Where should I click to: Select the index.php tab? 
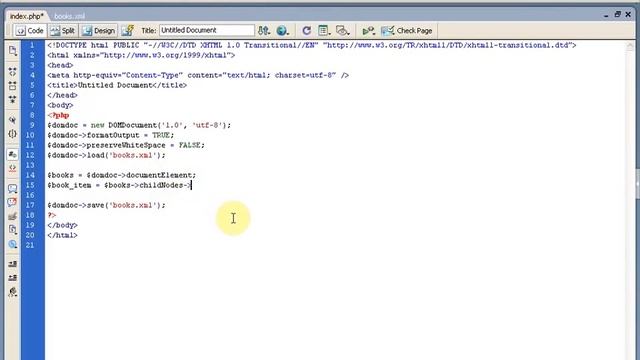point(27,16)
